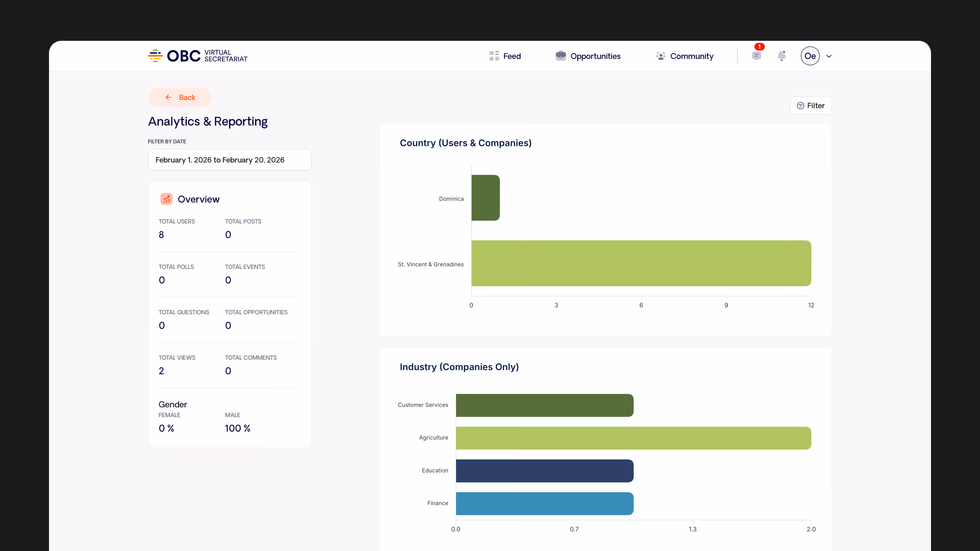Go to the Feed tab
Screen dimensions: 980x551
[512, 56]
